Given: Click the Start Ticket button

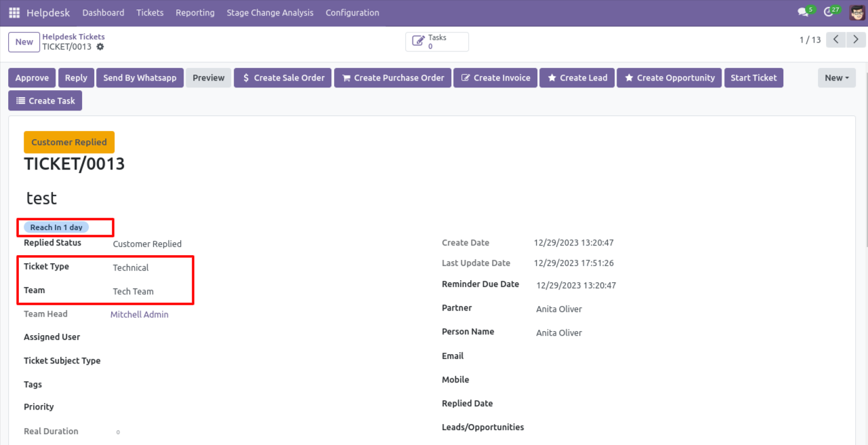Looking at the screenshot, I should pos(753,78).
